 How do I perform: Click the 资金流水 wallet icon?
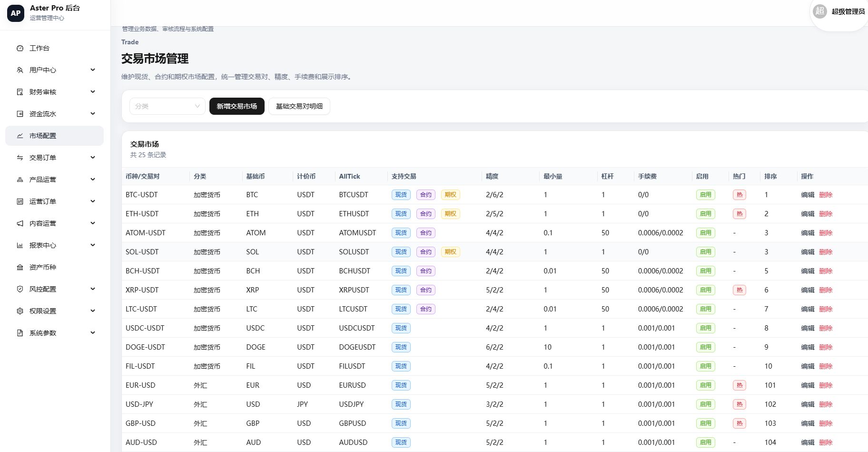pos(20,114)
